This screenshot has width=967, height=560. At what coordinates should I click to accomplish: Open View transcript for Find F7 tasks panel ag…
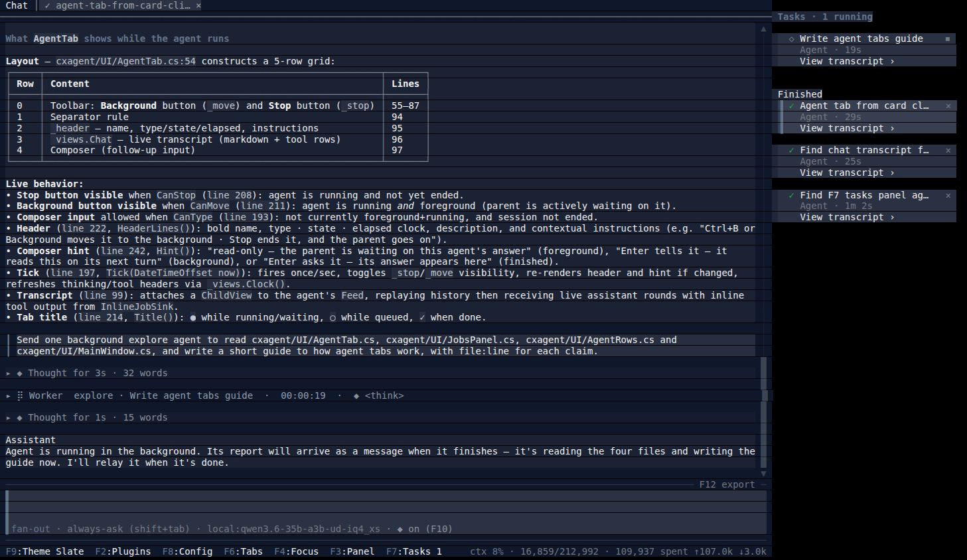point(847,218)
